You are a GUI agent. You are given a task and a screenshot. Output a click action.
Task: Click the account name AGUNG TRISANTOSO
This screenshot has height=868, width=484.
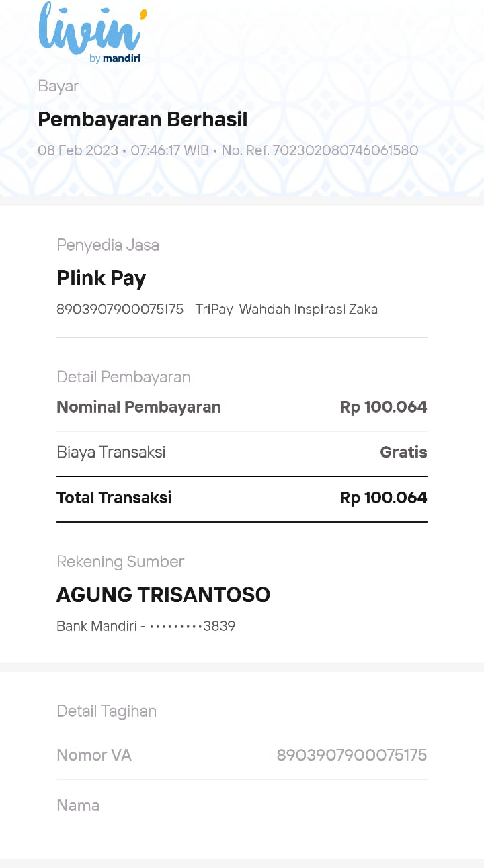coord(163,595)
